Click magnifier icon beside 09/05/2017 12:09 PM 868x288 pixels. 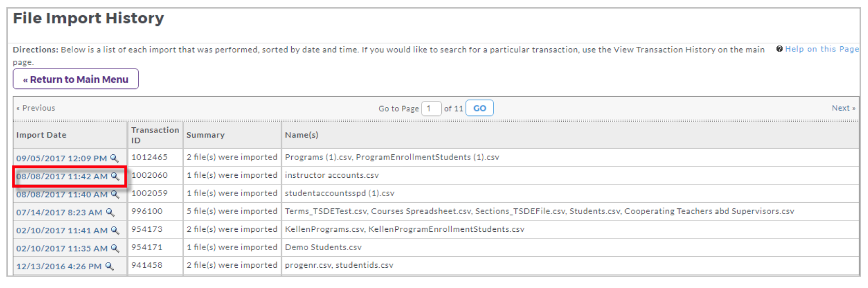point(115,158)
